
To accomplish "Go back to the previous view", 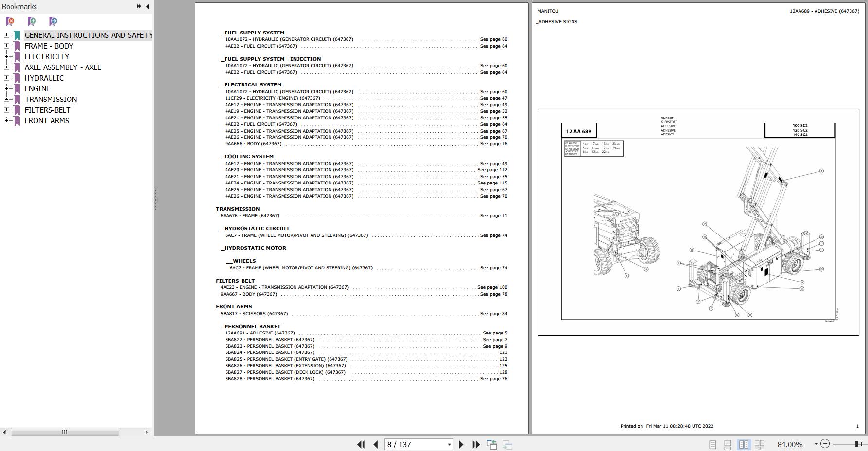I will (492, 444).
